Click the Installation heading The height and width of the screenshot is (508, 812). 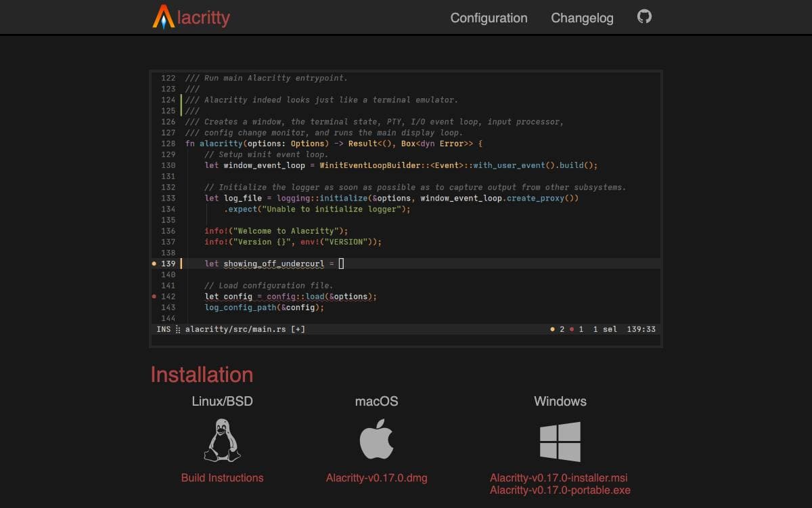tap(202, 375)
